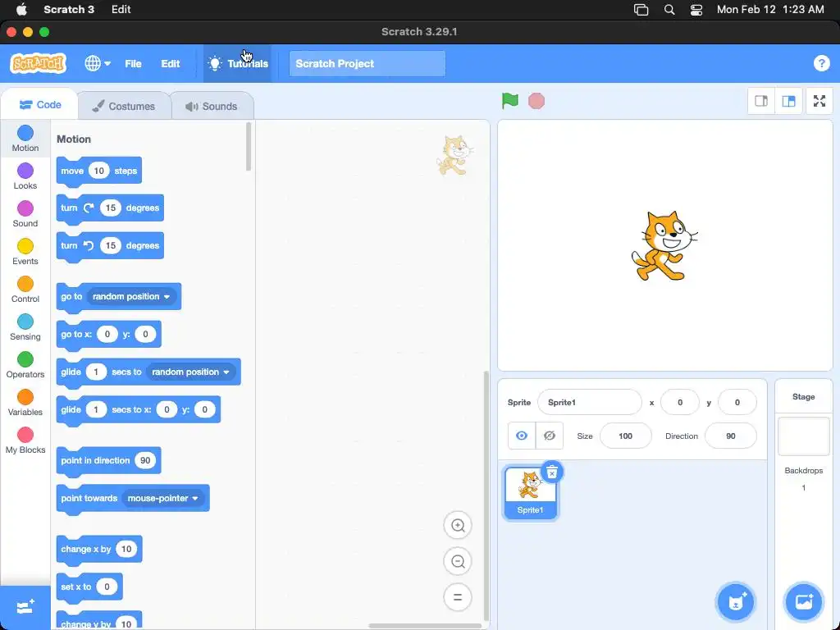Open Spotlight search in menu bar
The width and height of the screenshot is (840, 630).
[669, 9]
